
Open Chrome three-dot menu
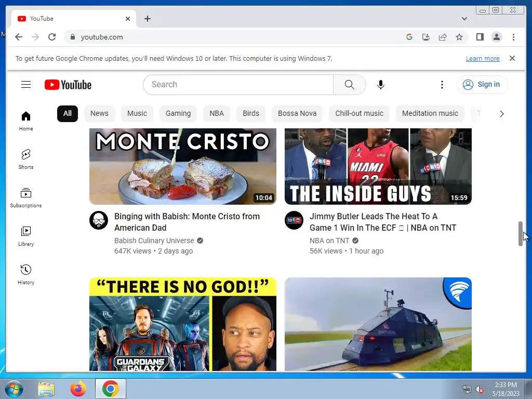point(513,37)
